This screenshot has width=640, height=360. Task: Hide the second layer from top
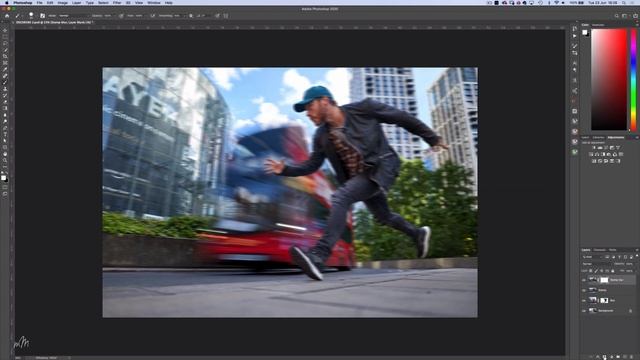click(x=583, y=290)
